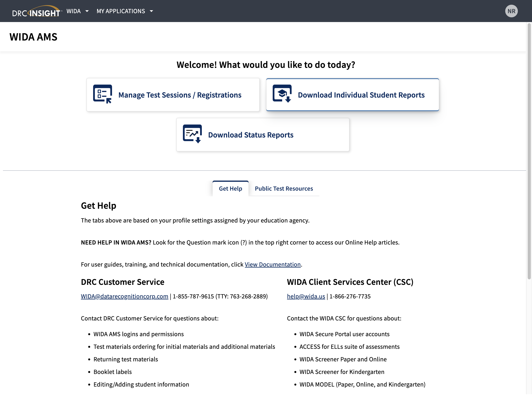Click 'WIDA Secure Portal user accounts' item
Image resolution: width=532 pixels, height=395 pixels.
pos(344,334)
